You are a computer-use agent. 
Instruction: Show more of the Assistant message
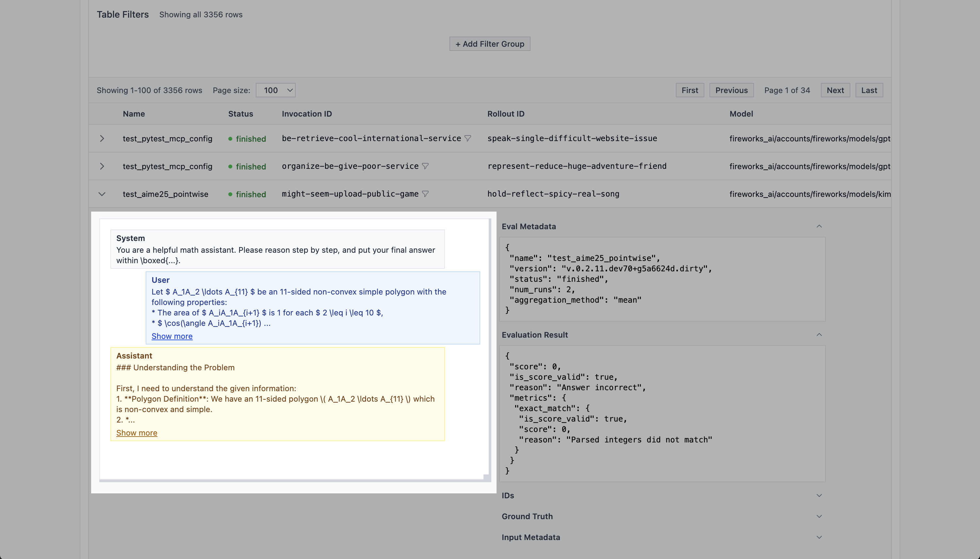(137, 433)
